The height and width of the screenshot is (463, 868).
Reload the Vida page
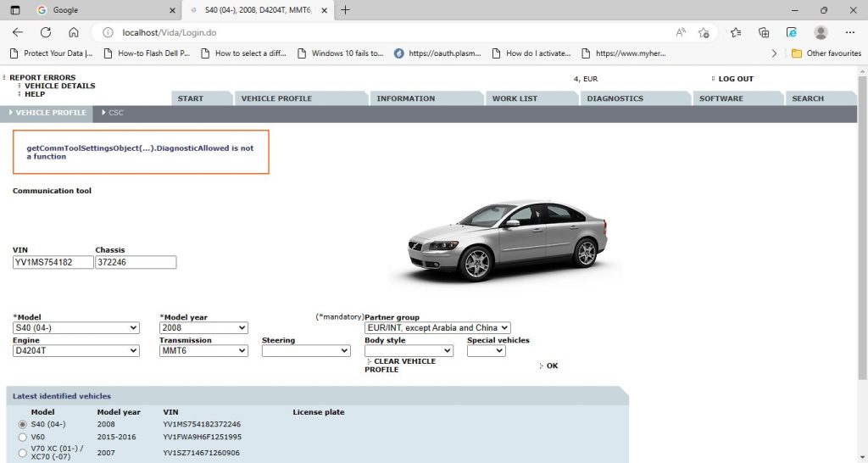tap(46, 33)
